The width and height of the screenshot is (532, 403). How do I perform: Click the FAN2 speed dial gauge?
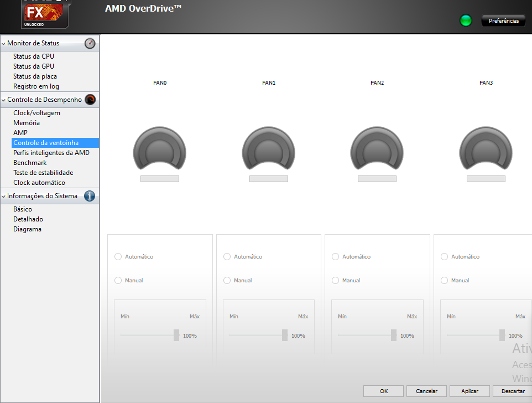click(377, 148)
